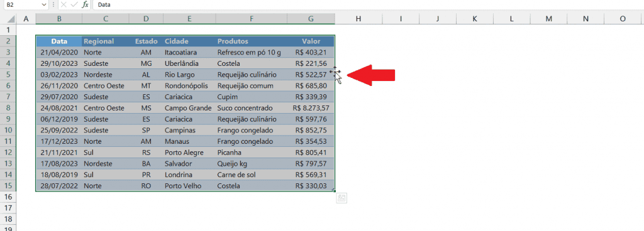Select column M header

tap(548, 18)
